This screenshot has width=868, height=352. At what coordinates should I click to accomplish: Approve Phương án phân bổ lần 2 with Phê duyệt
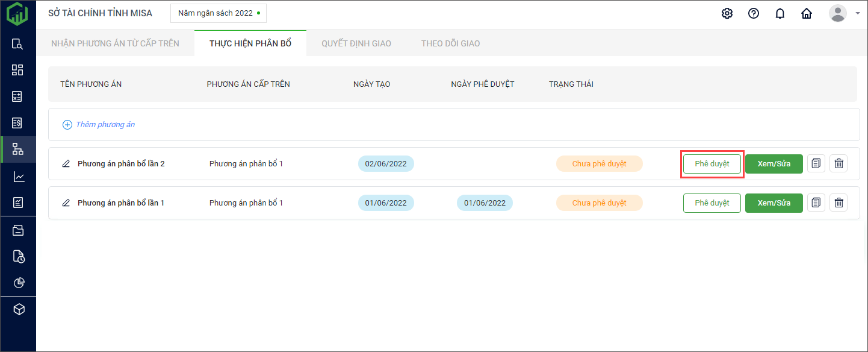click(x=711, y=164)
